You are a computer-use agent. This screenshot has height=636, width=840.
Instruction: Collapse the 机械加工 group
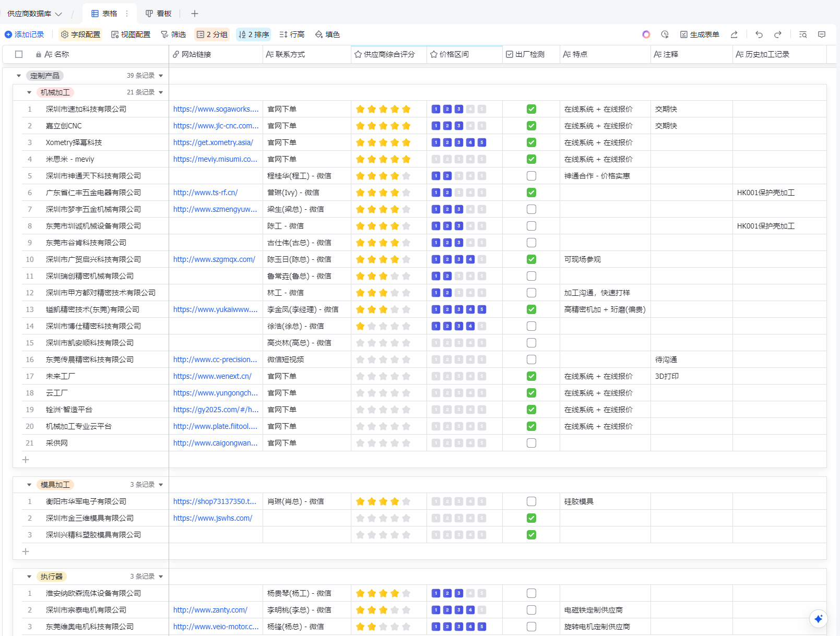click(29, 92)
